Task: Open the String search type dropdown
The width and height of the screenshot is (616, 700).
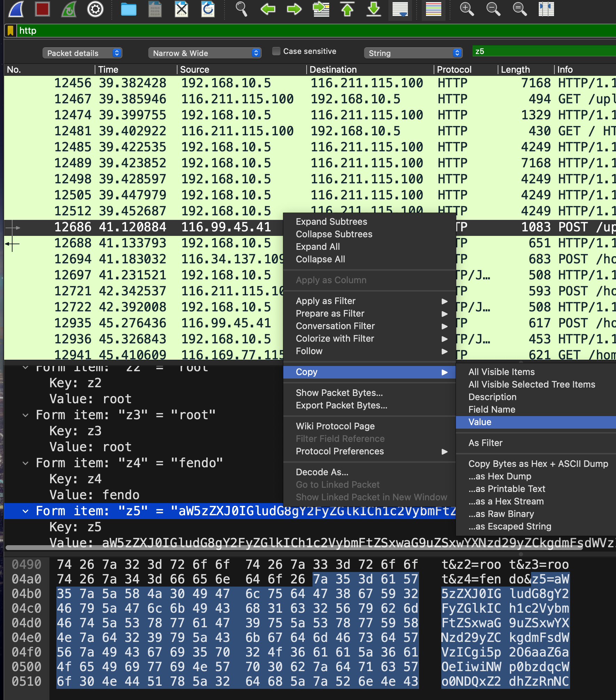Action: pyautogui.click(x=413, y=53)
